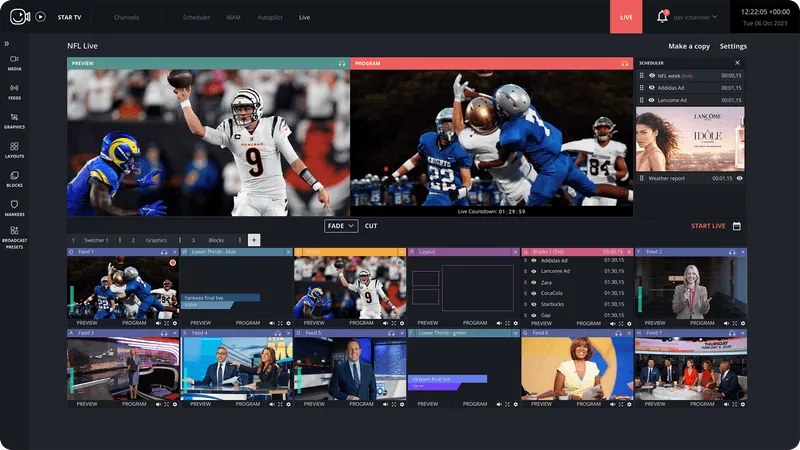The height and width of the screenshot is (450, 800).
Task: Toggle eye on Zara block row
Action: click(534, 282)
